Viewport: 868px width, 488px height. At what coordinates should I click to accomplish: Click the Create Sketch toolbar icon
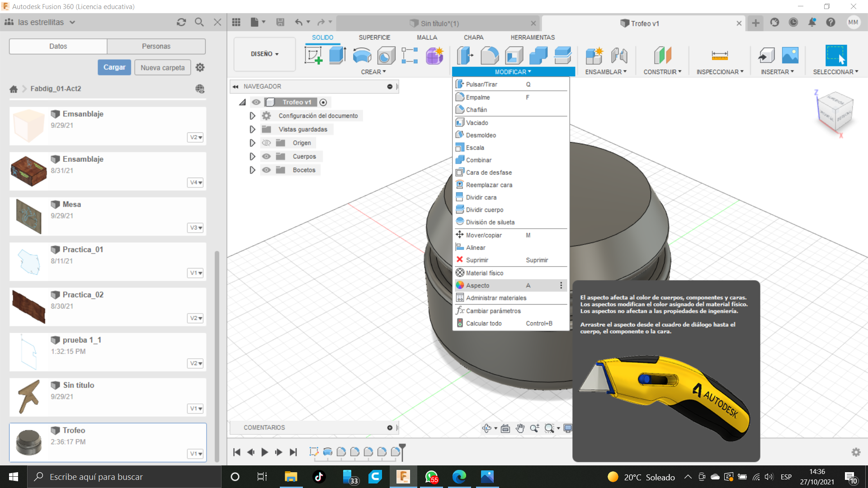click(x=313, y=56)
